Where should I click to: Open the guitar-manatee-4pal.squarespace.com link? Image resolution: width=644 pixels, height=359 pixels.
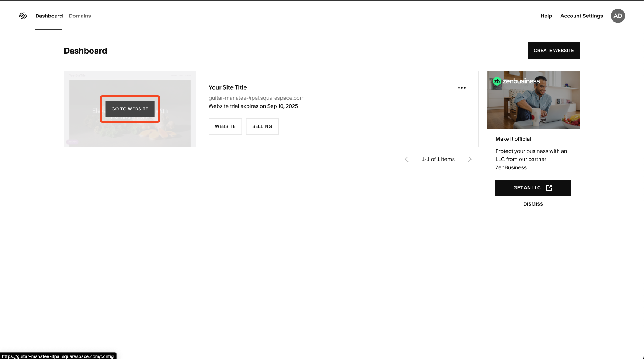[x=256, y=98]
